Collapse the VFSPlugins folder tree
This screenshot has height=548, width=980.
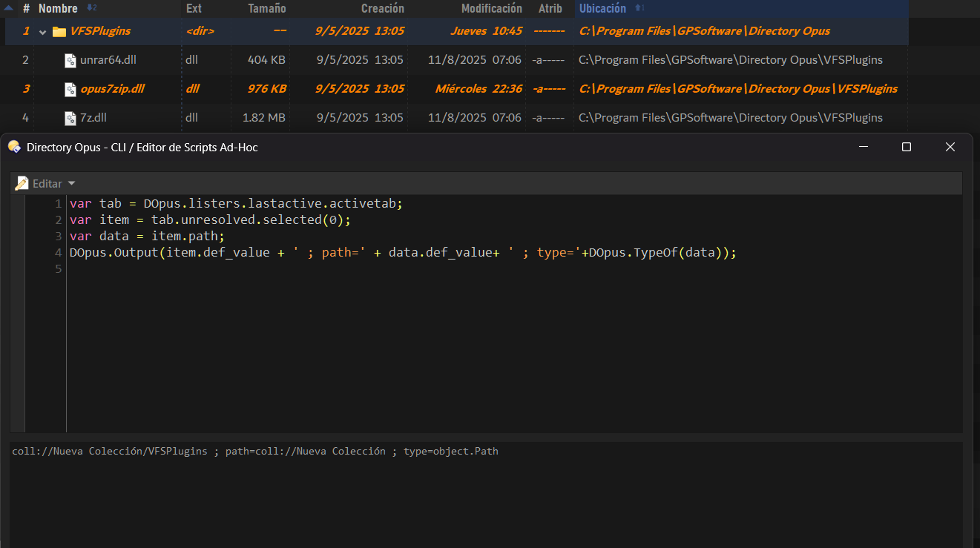(x=43, y=32)
